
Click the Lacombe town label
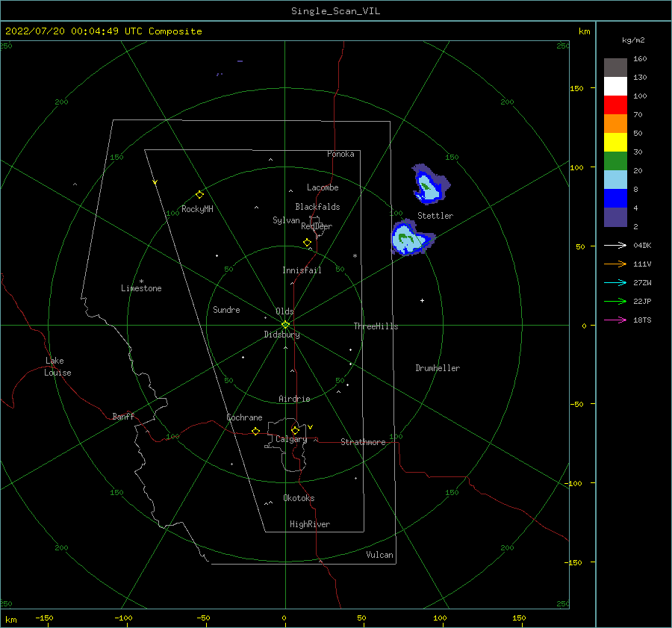pos(323,187)
